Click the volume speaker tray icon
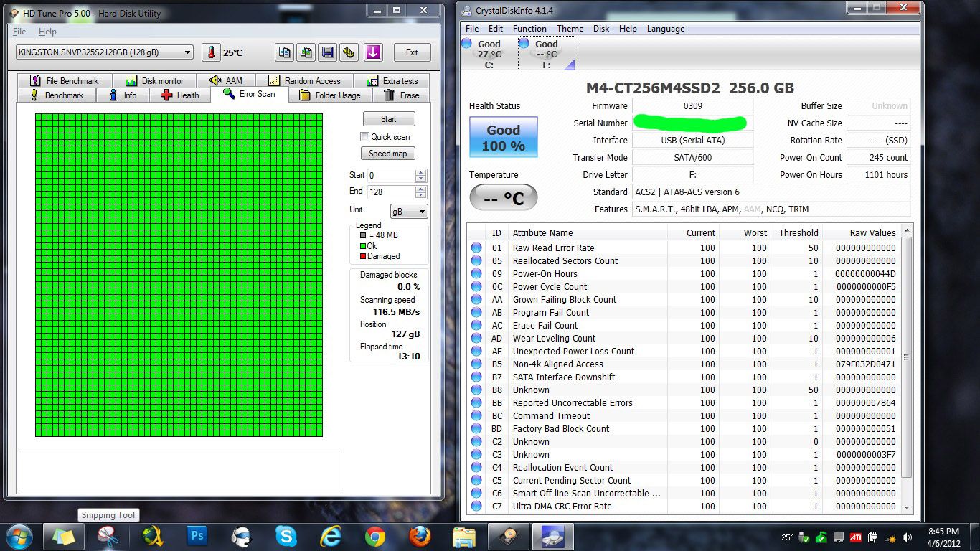This screenshot has height=551, width=980. pos(908,537)
